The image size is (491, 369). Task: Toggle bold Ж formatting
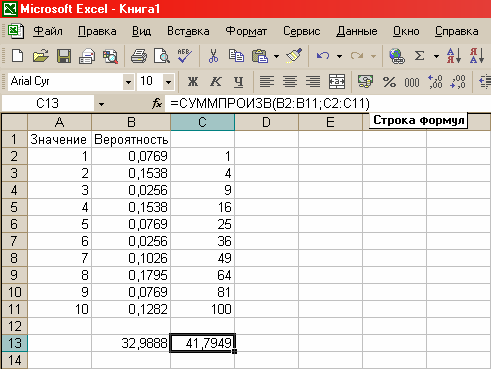click(192, 81)
